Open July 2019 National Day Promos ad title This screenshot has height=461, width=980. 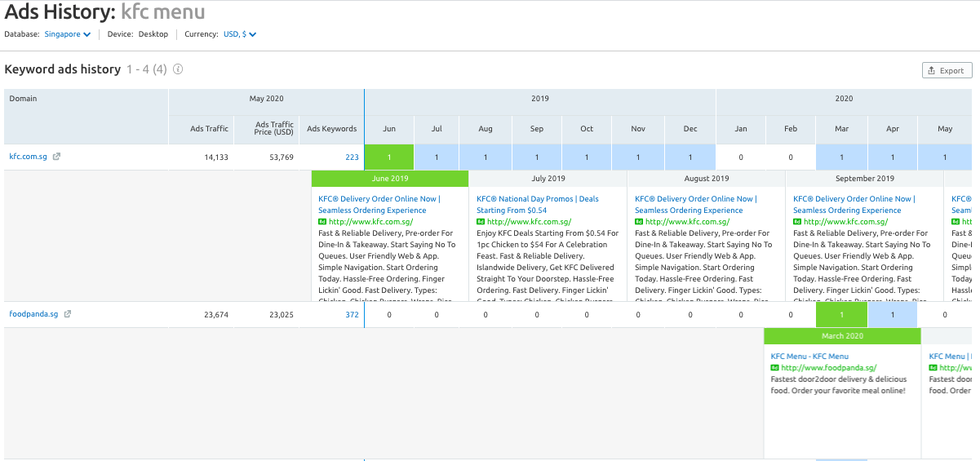(538, 204)
